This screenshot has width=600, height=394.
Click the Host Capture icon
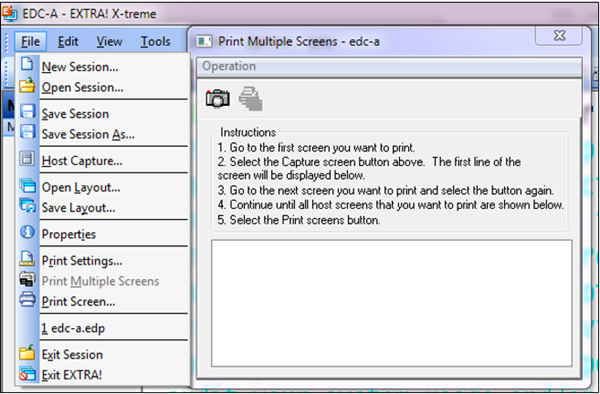click(27, 159)
